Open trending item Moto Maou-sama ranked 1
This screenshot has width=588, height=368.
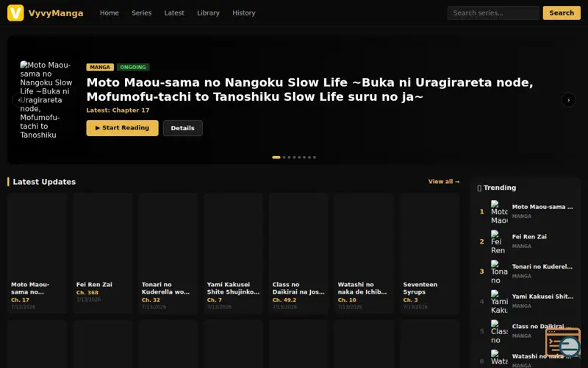526,211
